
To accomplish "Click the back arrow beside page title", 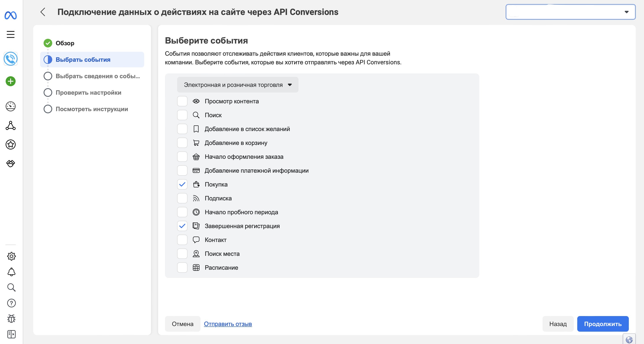I will click(43, 12).
